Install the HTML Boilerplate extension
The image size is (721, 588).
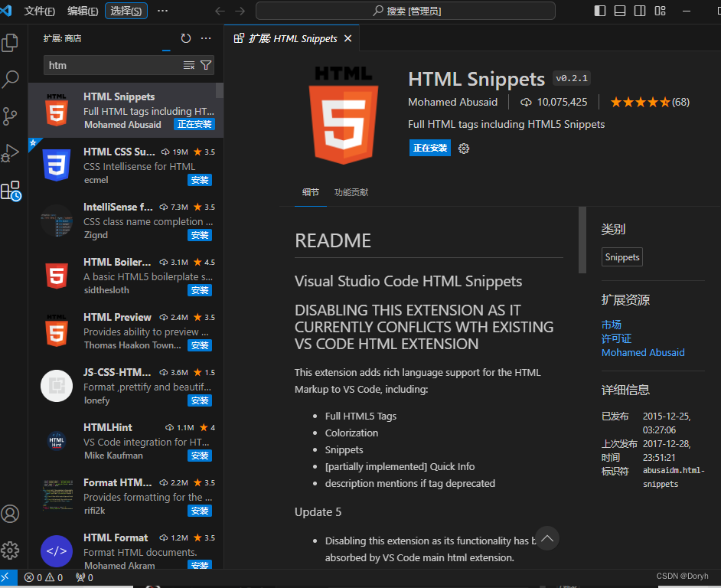pos(200,290)
